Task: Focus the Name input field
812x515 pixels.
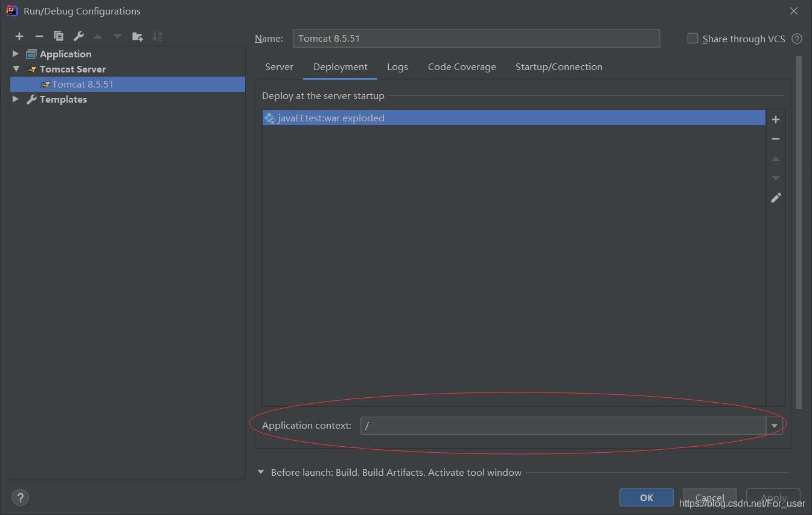Action: [476, 38]
